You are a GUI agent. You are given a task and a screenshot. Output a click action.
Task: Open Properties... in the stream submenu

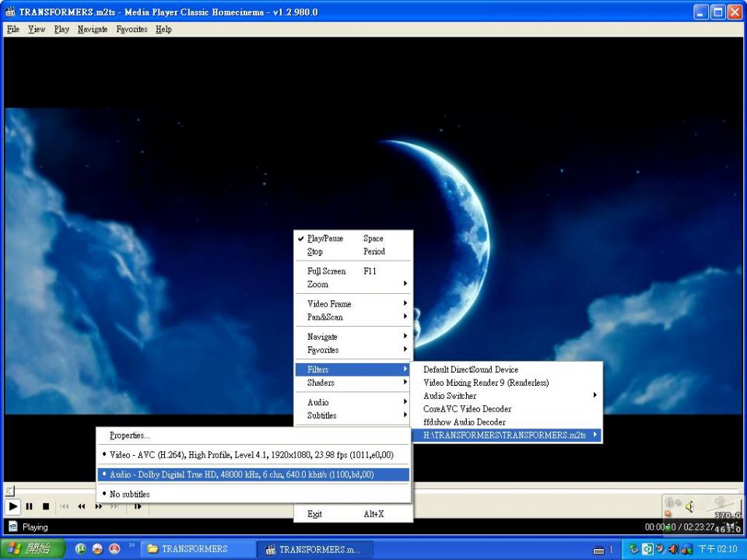coord(129,436)
